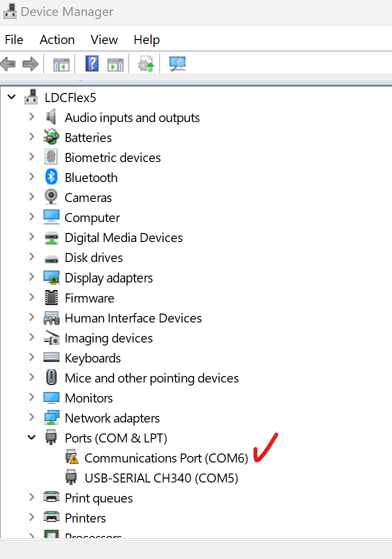
Task: Click the Forward navigation arrow
Action: click(x=30, y=63)
